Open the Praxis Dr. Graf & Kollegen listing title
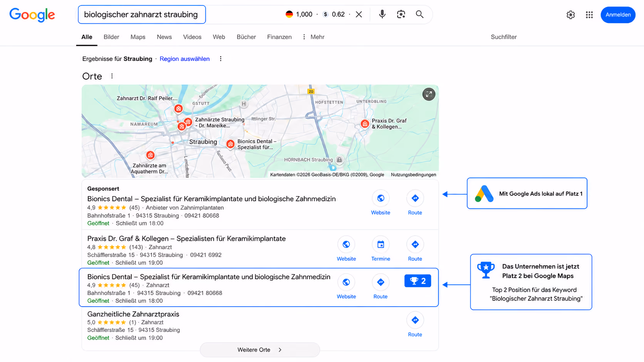644x362 pixels. tap(186, 239)
